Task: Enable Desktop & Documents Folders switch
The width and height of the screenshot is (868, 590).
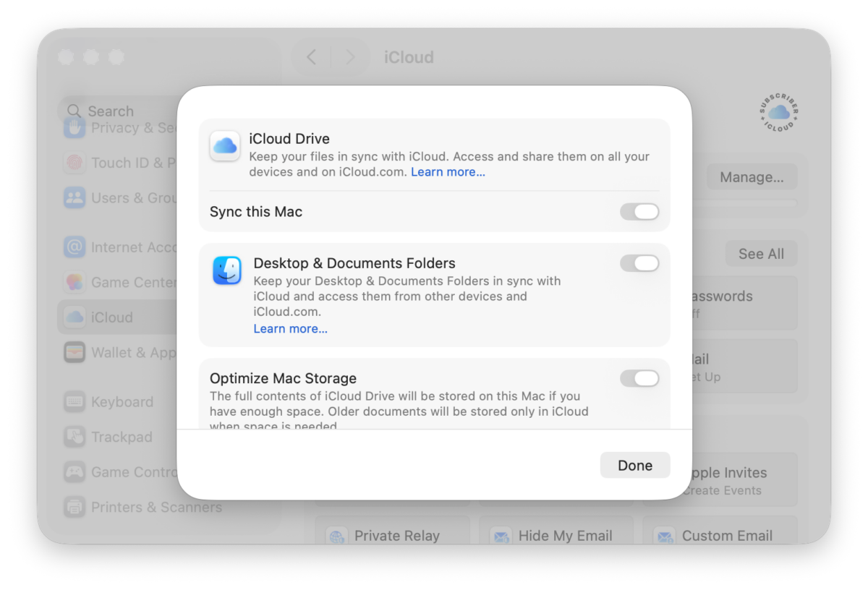Action: [x=639, y=263]
